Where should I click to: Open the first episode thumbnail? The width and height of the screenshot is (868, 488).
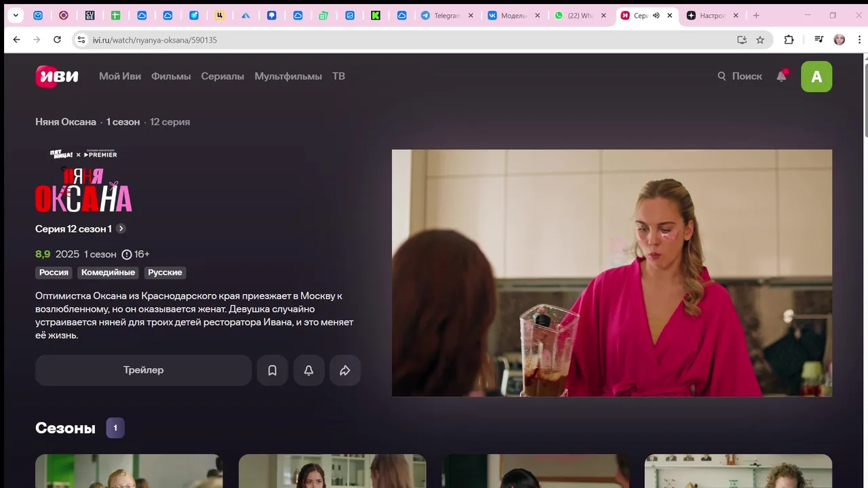(129, 471)
